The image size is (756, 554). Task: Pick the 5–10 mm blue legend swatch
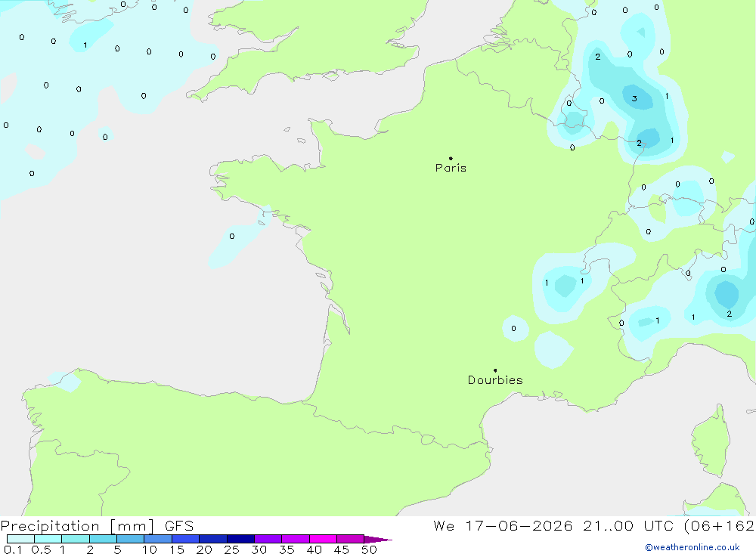click(130, 539)
